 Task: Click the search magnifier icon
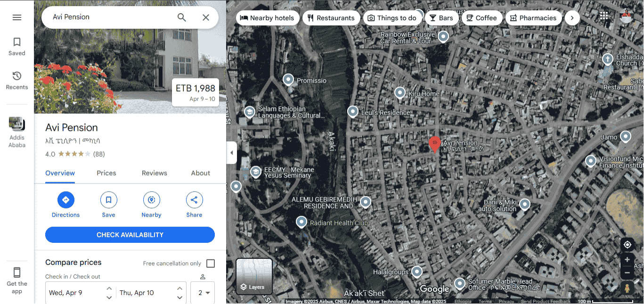182,17
